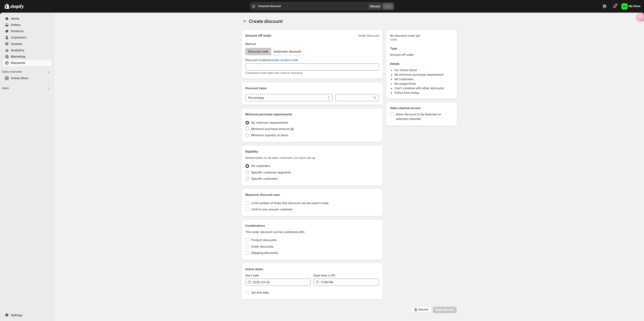Expand the Apps section chevron
Image resolution: width=644 pixels, height=321 pixels.
(x=49, y=88)
